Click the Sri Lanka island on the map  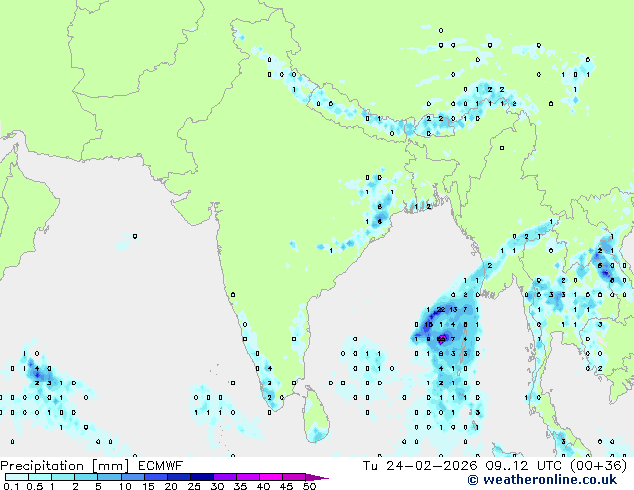coord(317,414)
